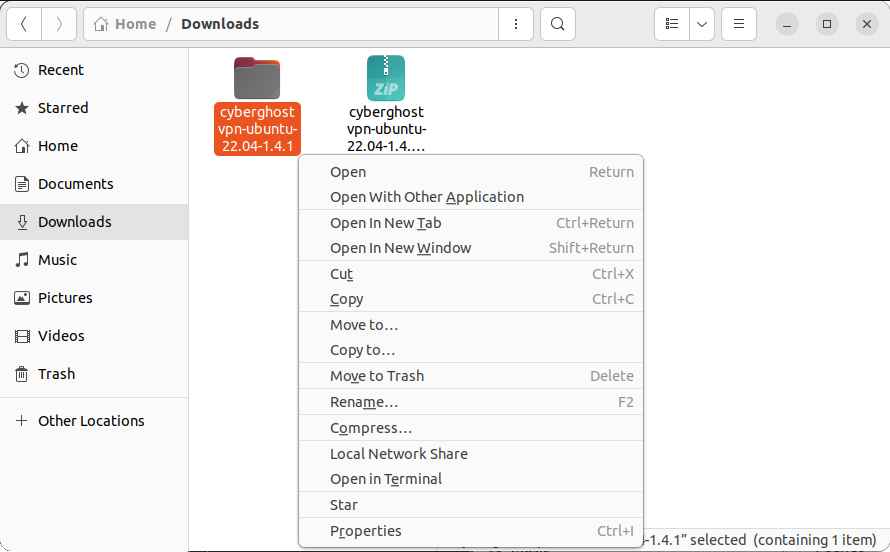
Task: Choose Open in Terminal
Action: (x=471, y=479)
